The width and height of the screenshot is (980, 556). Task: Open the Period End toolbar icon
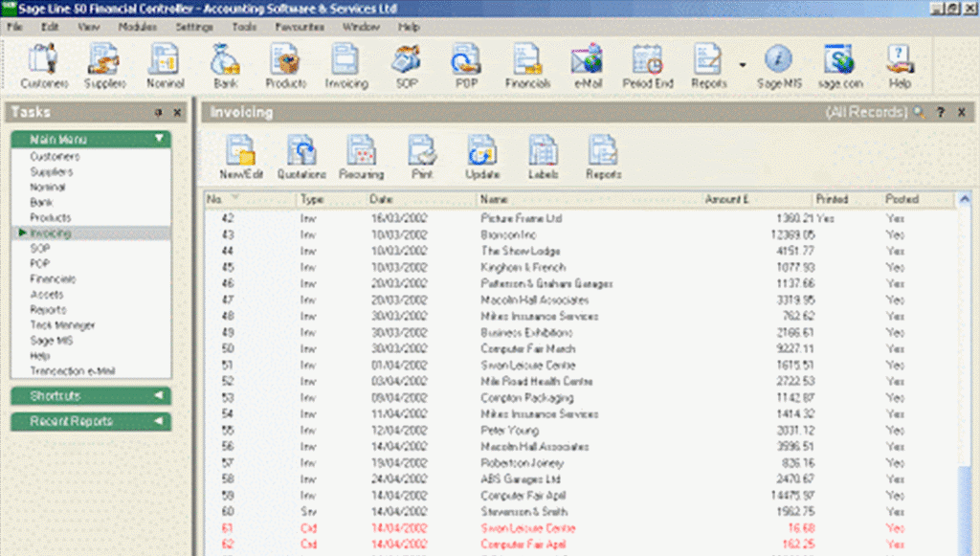point(648,66)
